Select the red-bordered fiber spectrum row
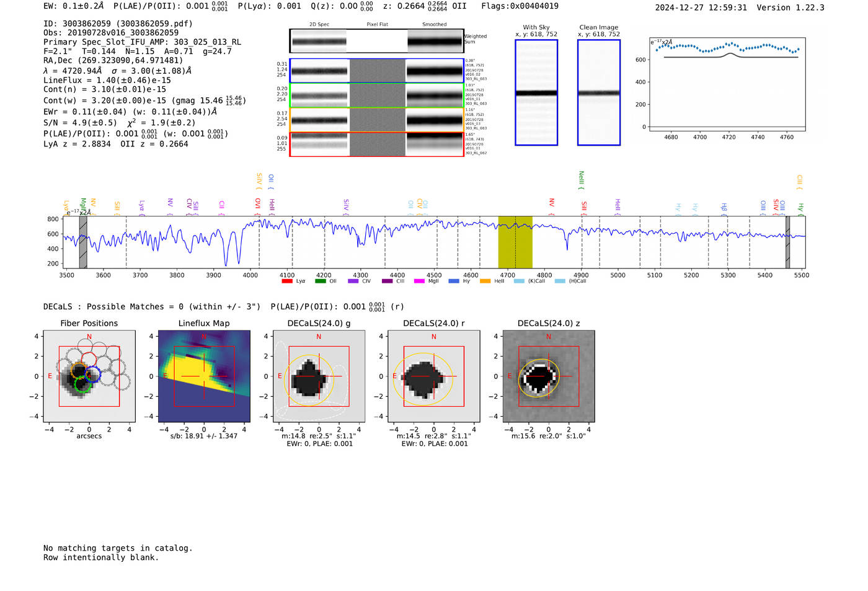This screenshot has width=868, height=591. (376, 144)
